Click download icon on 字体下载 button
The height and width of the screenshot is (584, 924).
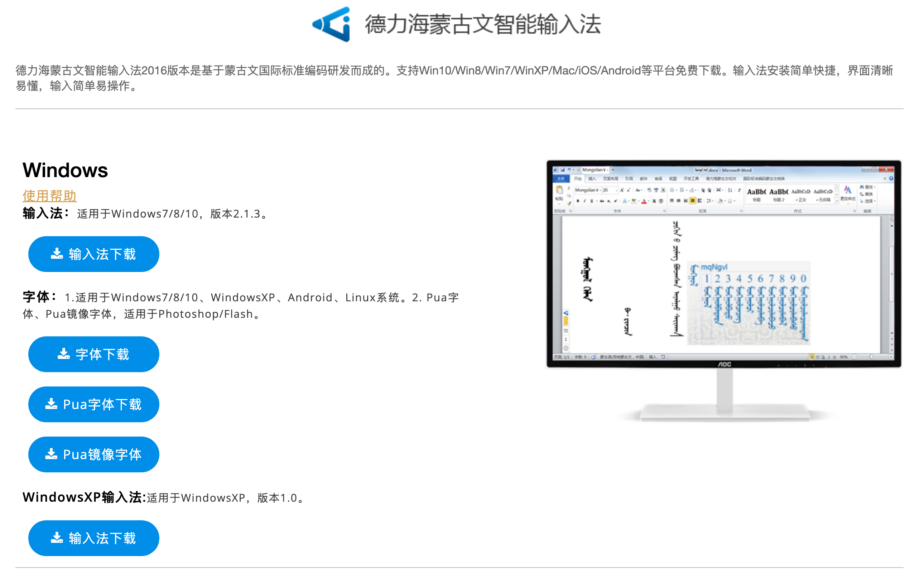pyautogui.click(x=64, y=354)
